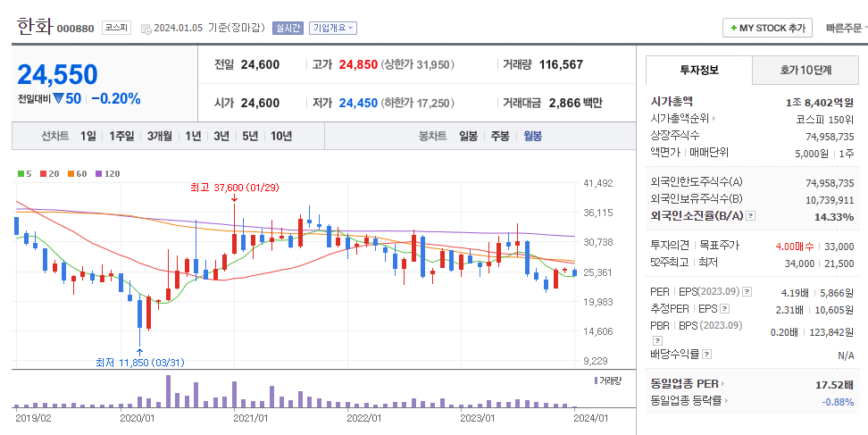The height and width of the screenshot is (435, 868).
Task: Click the 시가총액 value 1조 8,402억원
Action: [819, 103]
